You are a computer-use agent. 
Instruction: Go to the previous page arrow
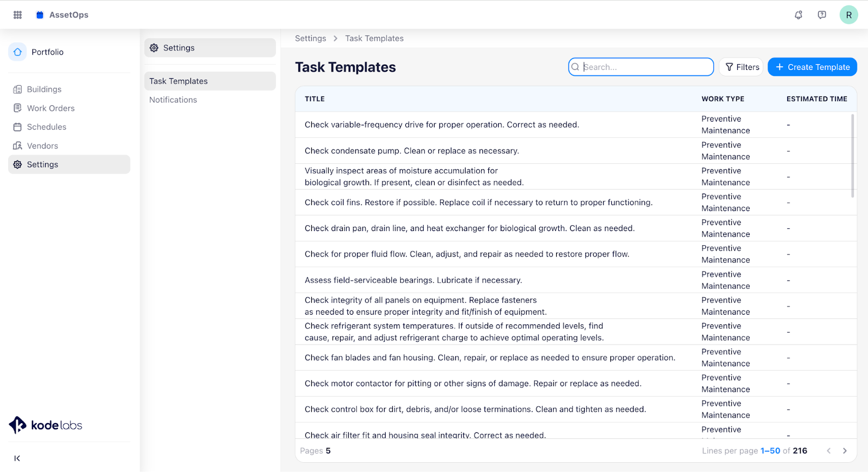click(x=828, y=451)
